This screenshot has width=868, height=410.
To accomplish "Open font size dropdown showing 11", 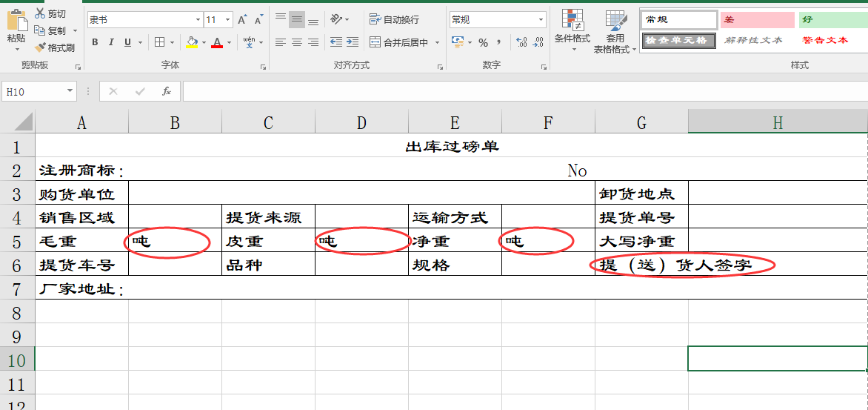I will click(x=228, y=20).
